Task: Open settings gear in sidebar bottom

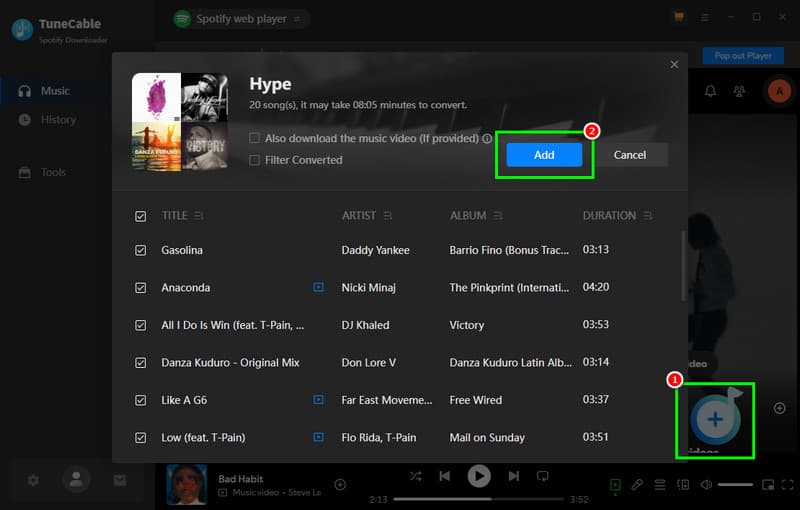Action: coord(33,480)
